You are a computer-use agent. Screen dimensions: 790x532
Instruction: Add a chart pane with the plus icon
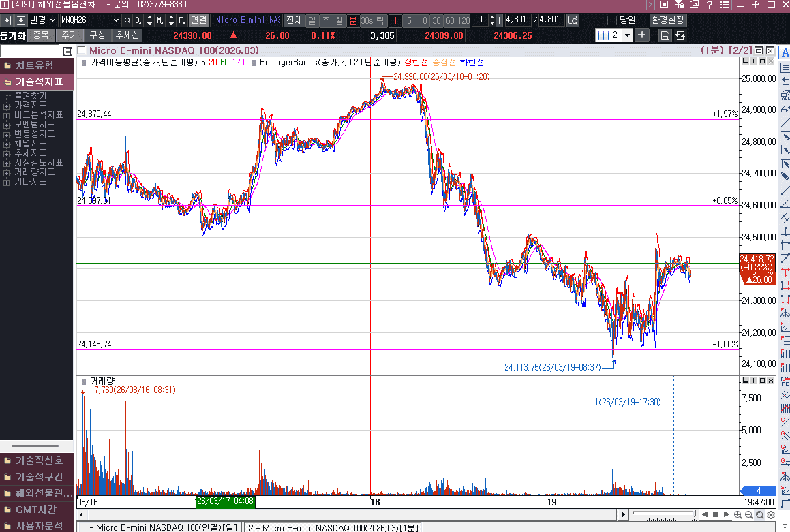click(642, 35)
